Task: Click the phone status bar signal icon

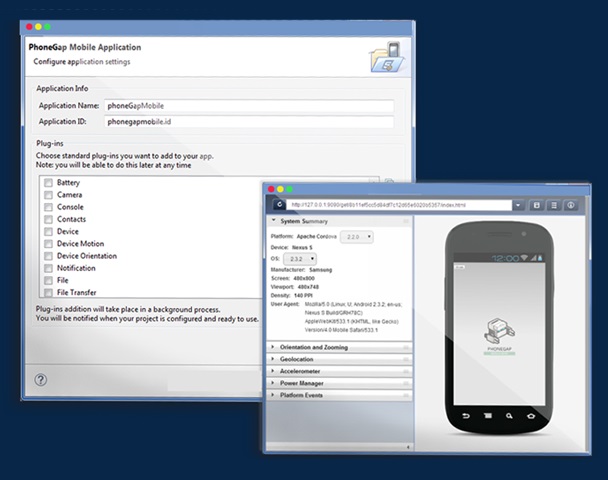Action: [x=533, y=258]
